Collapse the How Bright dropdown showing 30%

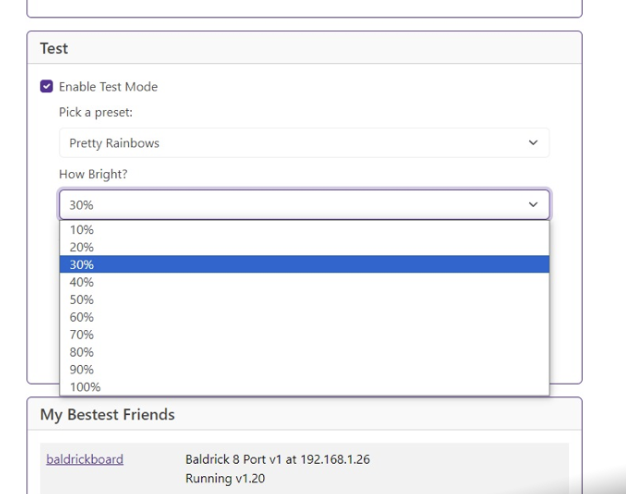pos(304,205)
